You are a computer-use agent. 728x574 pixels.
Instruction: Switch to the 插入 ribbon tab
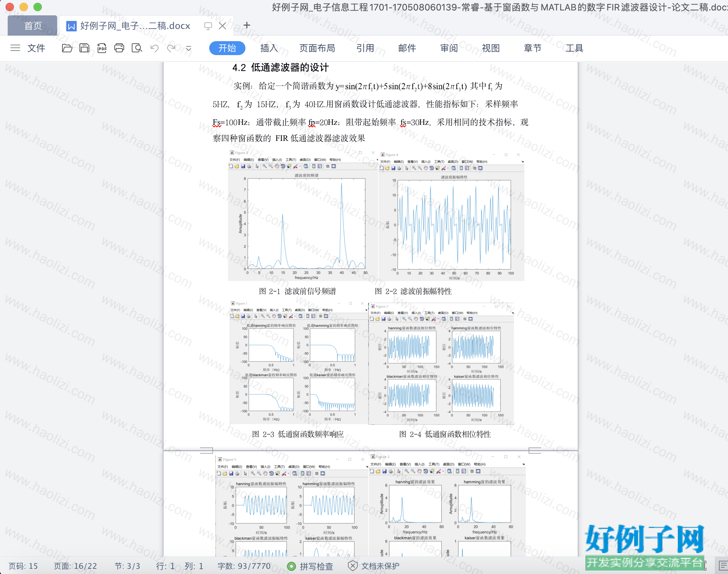coord(269,48)
